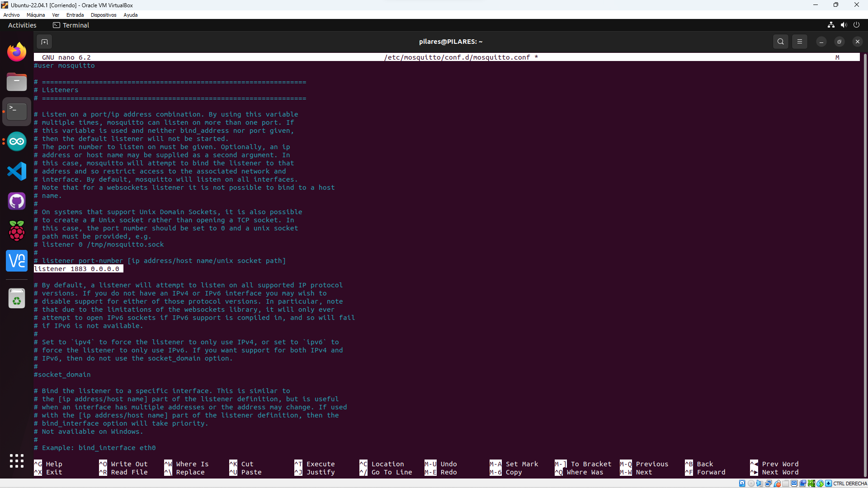Image resolution: width=868 pixels, height=488 pixels.
Task: Open the terminal hamburger menu
Action: 799,42
